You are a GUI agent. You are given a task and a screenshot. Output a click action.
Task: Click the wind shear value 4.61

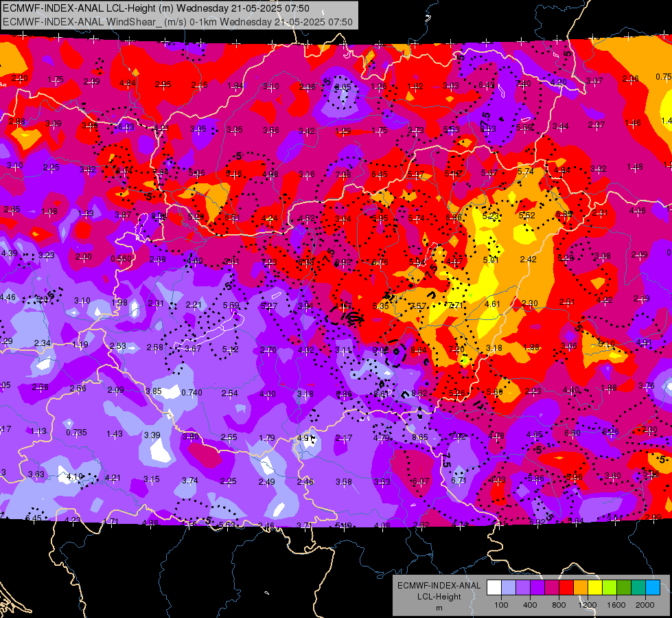point(492,304)
